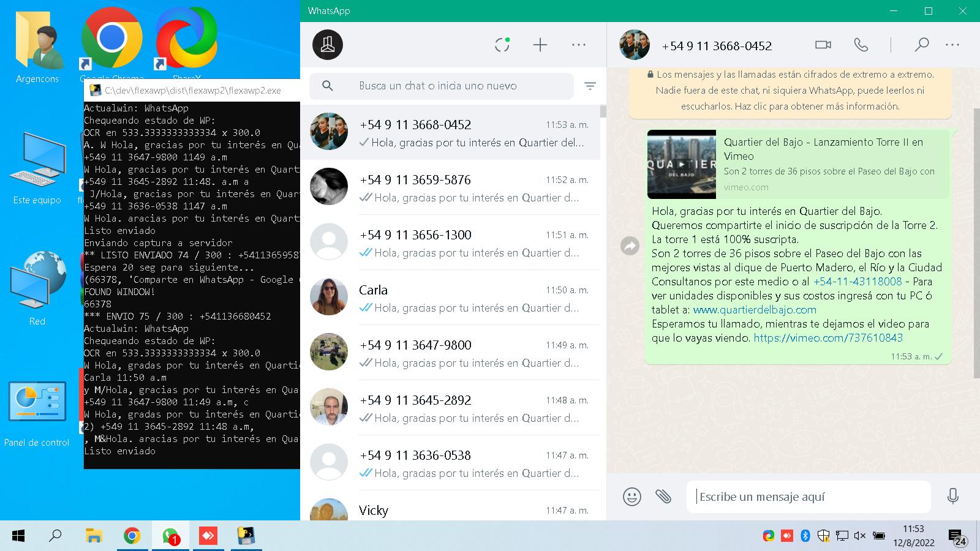
Task: Open the vimeo.com/737610843 link
Action: [828, 338]
